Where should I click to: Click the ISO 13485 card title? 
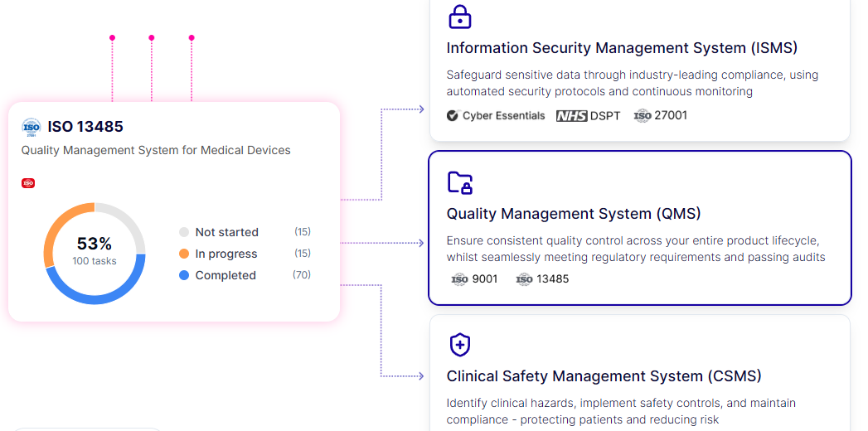click(85, 127)
